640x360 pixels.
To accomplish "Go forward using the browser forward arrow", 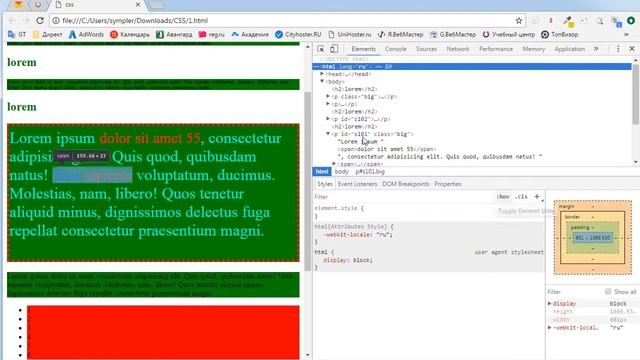I will click(x=26, y=20).
